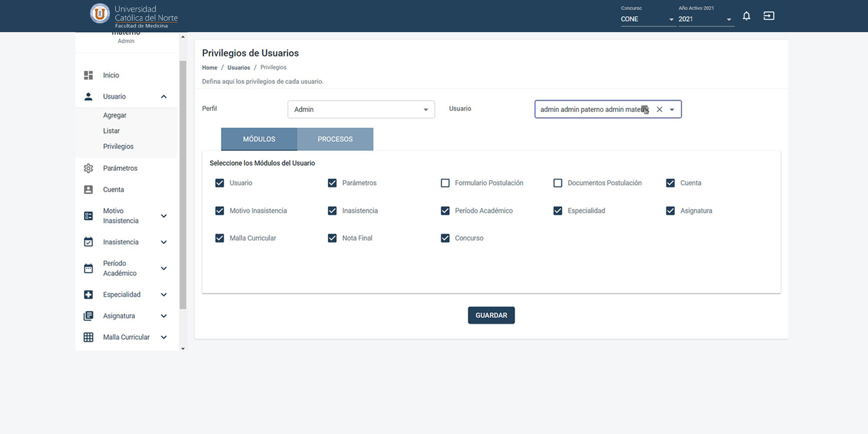This screenshot has height=434, width=868.
Task: Click the Parámetros gear icon
Action: click(88, 168)
